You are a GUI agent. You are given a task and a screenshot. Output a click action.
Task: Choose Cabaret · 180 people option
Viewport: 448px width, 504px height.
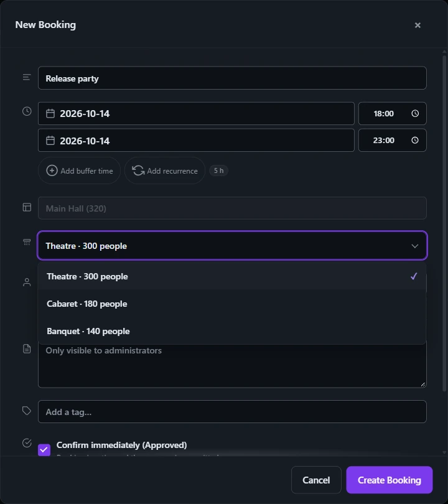(x=232, y=304)
